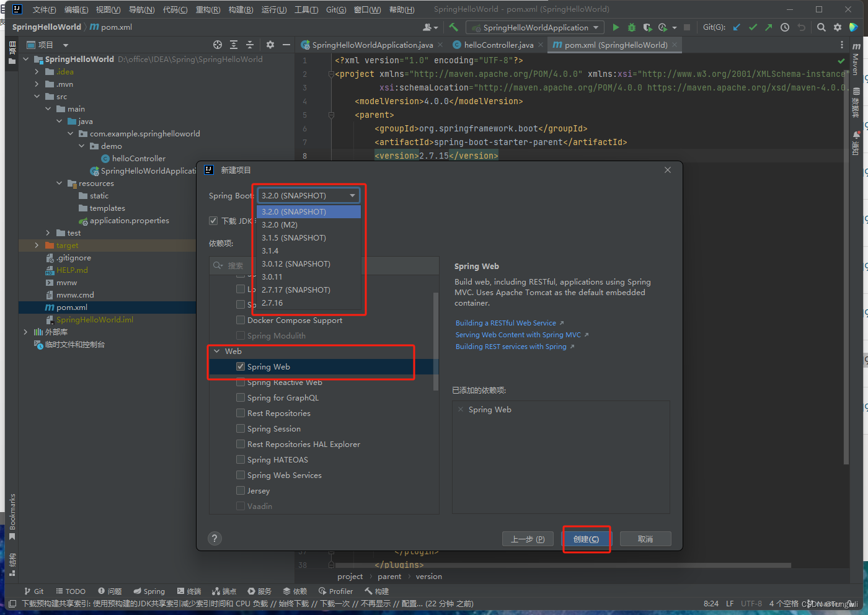The width and height of the screenshot is (868, 615).
Task: Open Search Everywhere magnifier icon
Action: tap(821, 27)
